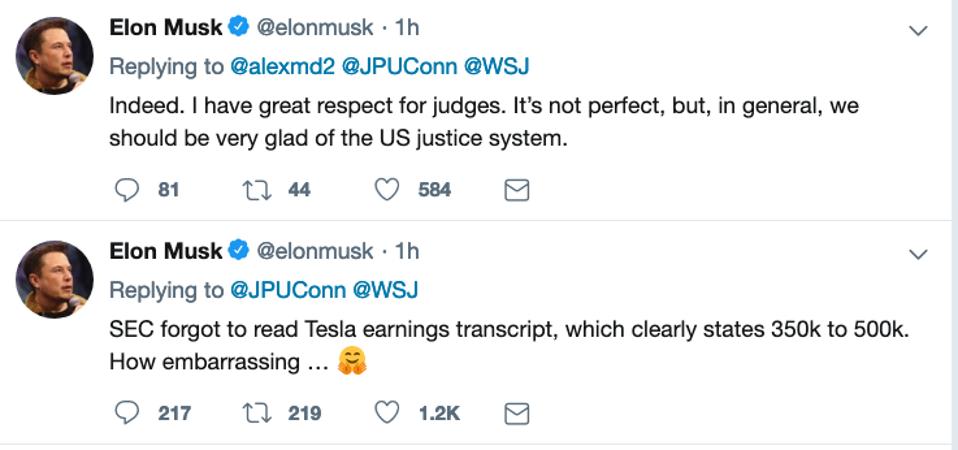Screen dimensions: 958x450
Task: Open the first tweet's 1h timestamp
Action: [x=407, y=29]
